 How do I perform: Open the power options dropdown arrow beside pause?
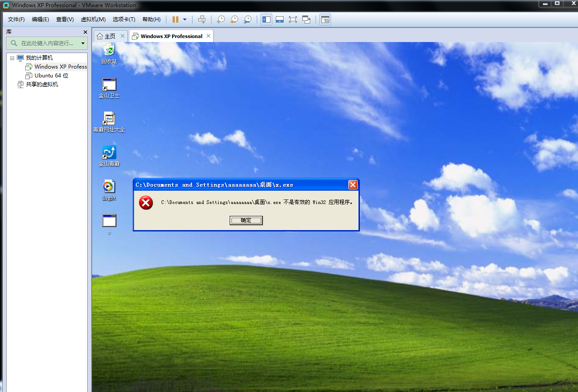185,19
